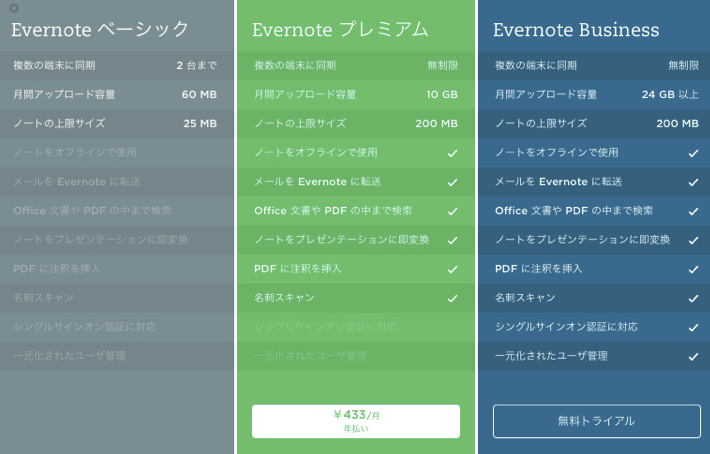This screenshot has height=454, width=710.
Task: Click Business's 無制限 sync value
Action: pos(684,66)
